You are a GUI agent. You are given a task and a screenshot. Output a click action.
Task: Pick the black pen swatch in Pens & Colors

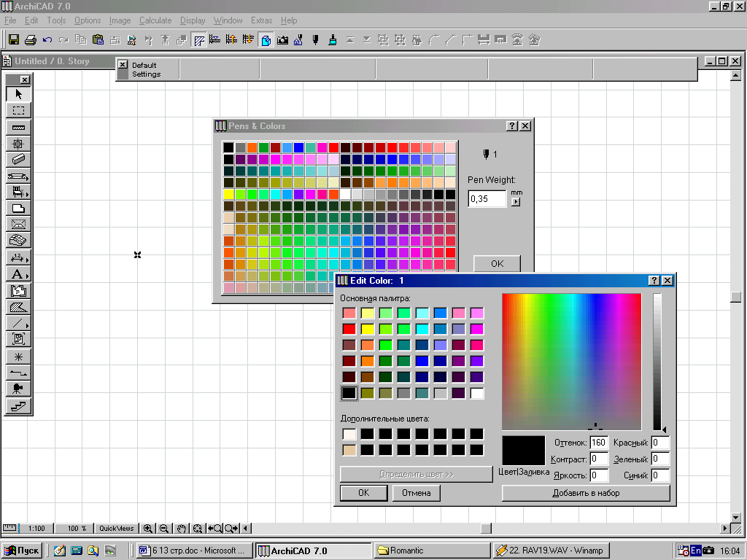(228, 147)
